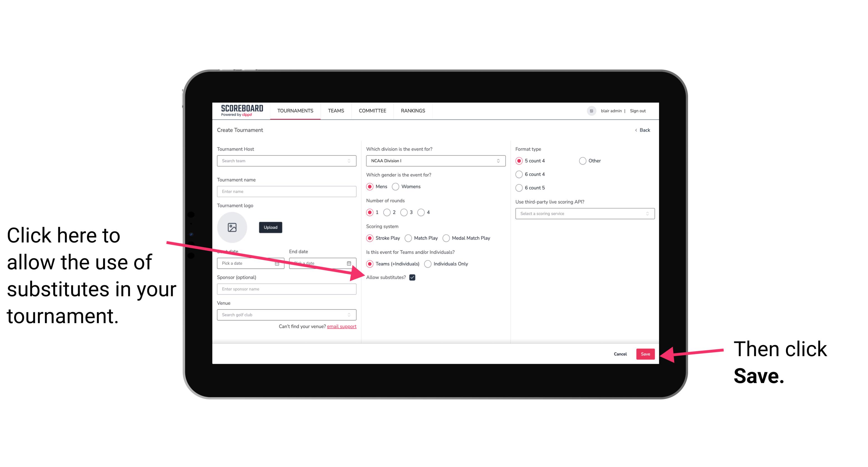Click the Cancel button
Image resolution: width=868 pixels, height=467 pixels.
point(621,353)
